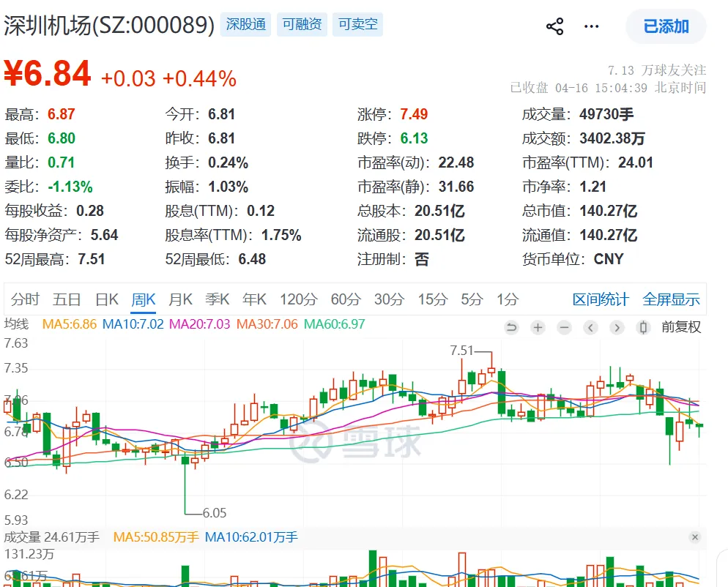Click the stock title 深圳机场(SZ:000089)
This screenshot has height=587, width=728.
click(x=109, y=25)
